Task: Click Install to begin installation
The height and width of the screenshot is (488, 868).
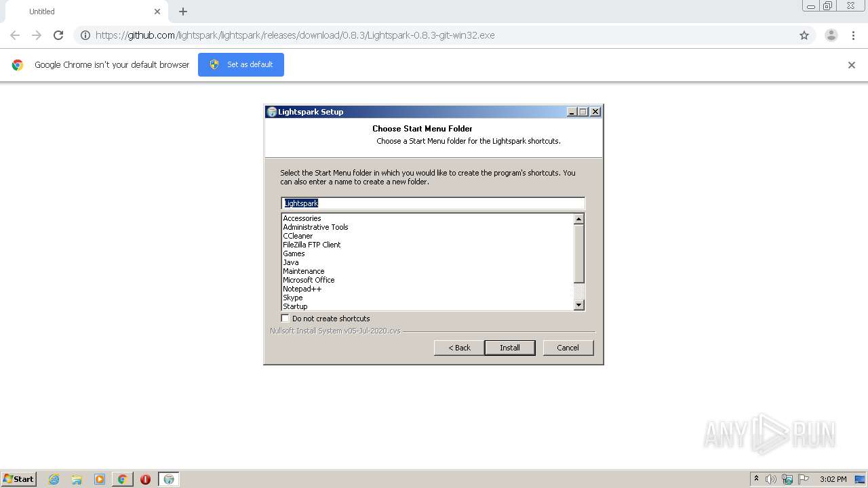Action: [x=510, y=348]
